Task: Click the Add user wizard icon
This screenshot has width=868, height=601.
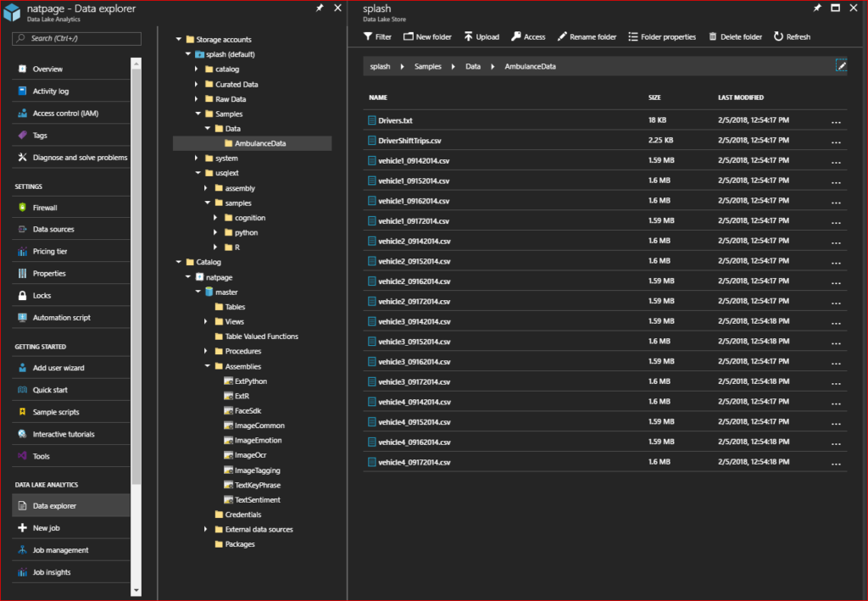Action: (x=22, y=367)
